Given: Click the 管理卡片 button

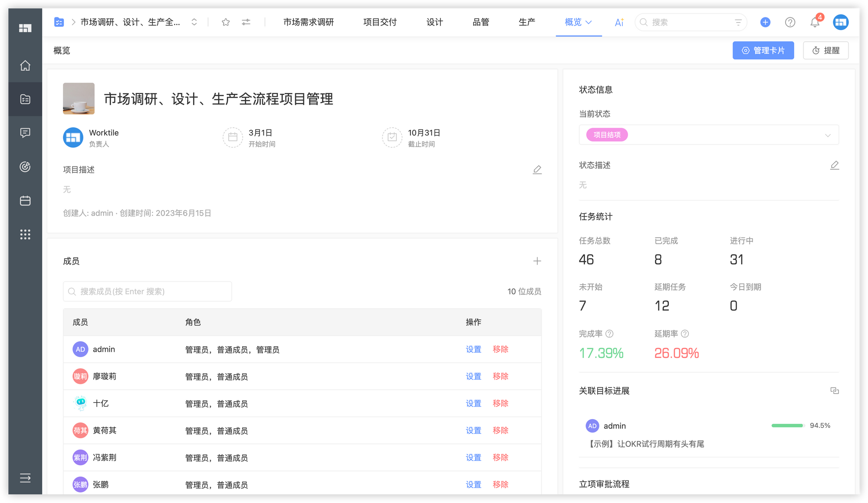Looking at the screenshot, I should [x=763, y=50].
